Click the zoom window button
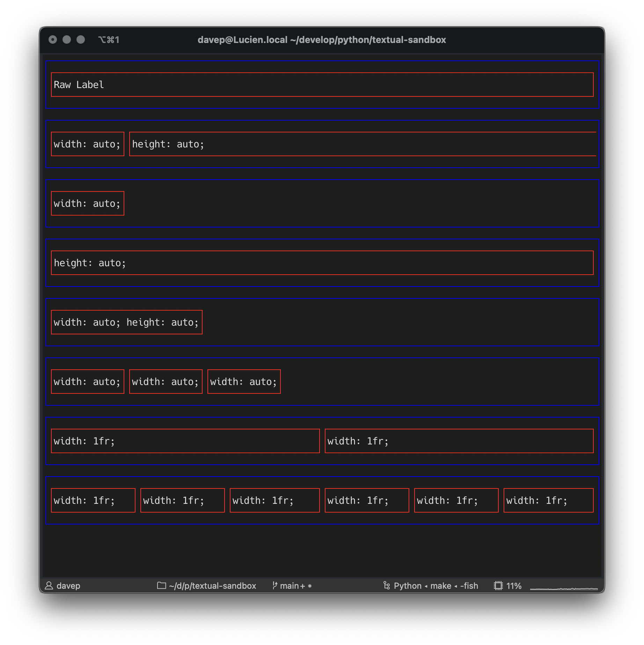This screenshot has width=644, height=645. coord(81,39)
